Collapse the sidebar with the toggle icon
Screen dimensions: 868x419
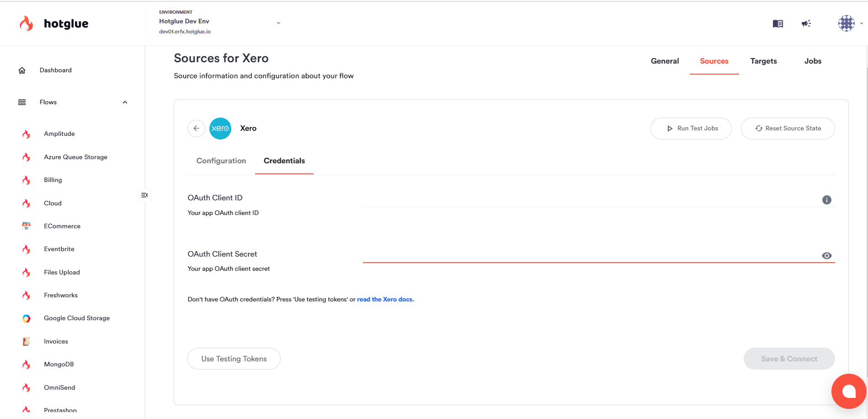click(x=144, y=195)
